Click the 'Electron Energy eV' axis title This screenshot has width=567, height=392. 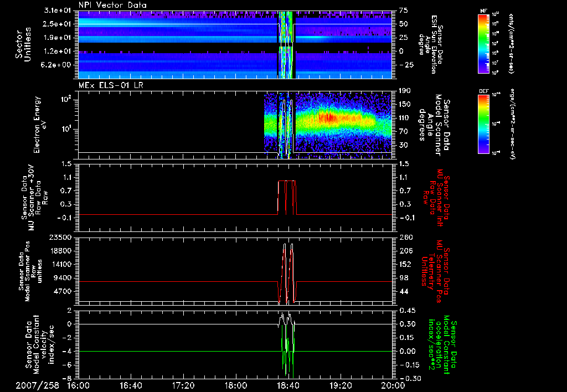[x=40, y=125]
